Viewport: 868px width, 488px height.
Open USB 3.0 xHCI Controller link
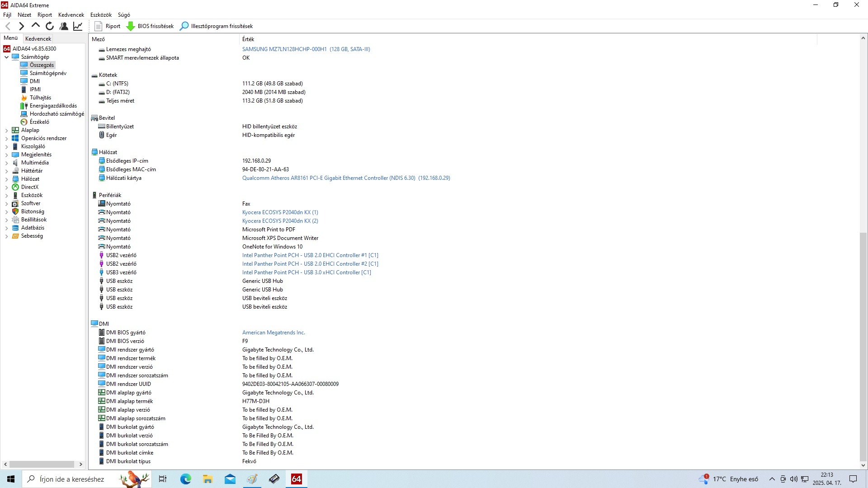coord(307,272)
